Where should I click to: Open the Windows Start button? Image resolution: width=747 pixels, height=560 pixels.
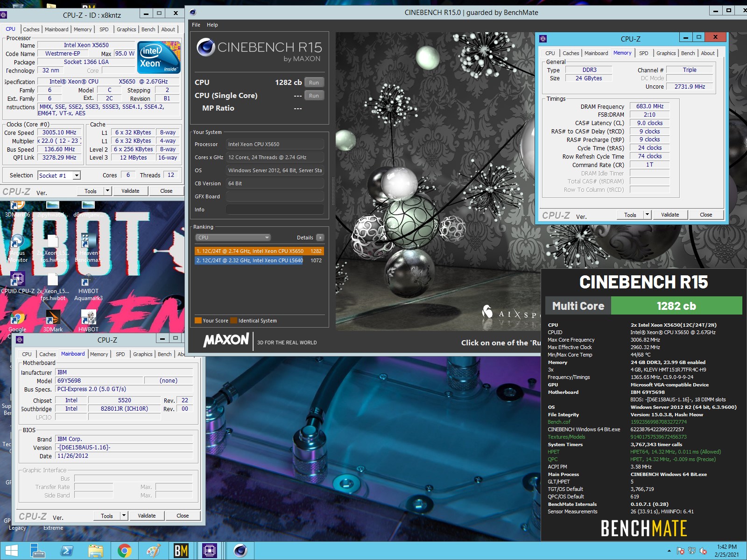point(11,551)
